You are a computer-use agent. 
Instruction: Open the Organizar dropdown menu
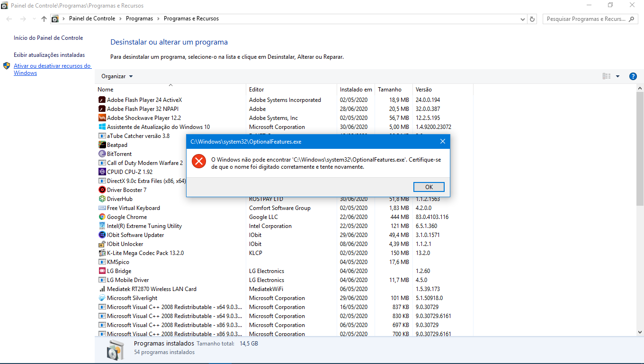(117, 76)
